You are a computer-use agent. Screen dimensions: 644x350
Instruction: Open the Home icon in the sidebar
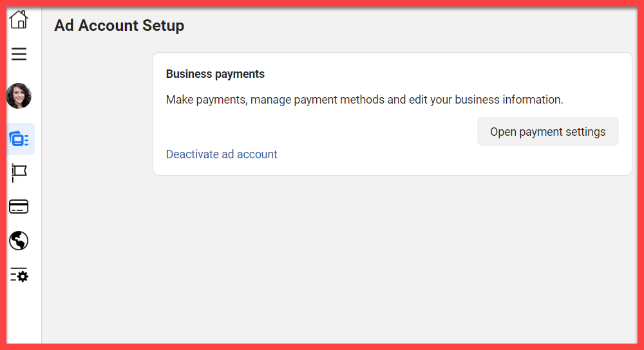click(19, 20)
